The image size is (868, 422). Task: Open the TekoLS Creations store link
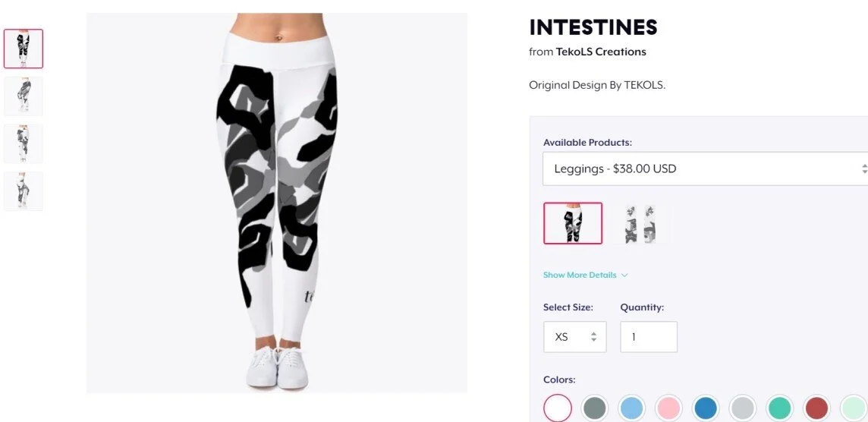[x=601, y=52]
